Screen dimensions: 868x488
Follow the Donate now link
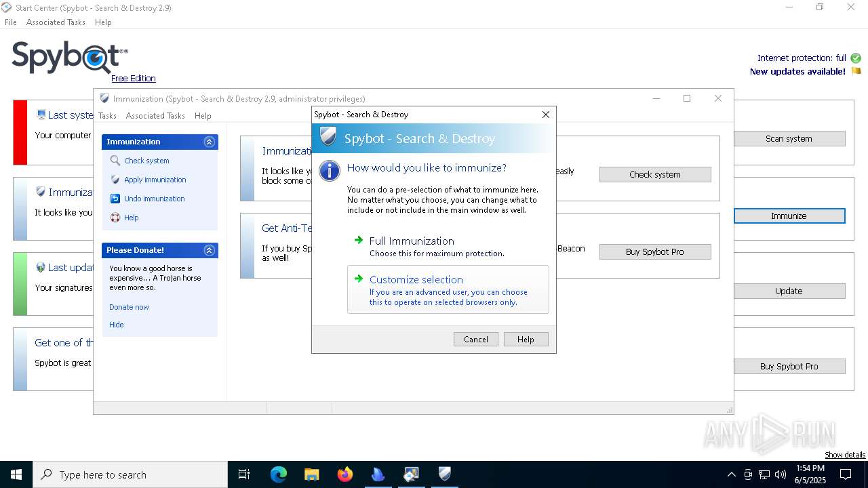(x=129, y=307)
